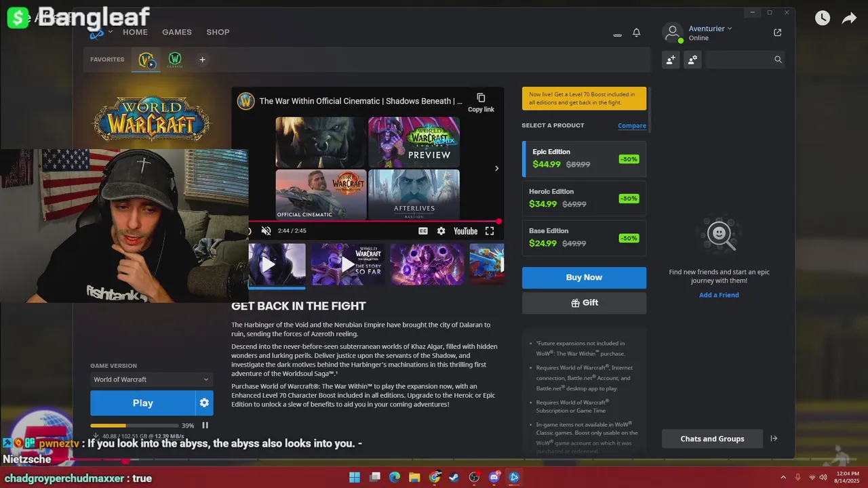The width and height of the screenshot is (868, 488).
Task: Play the Story So Far media thumbnail
Action: pyautogui.click(x=348, y=264)
